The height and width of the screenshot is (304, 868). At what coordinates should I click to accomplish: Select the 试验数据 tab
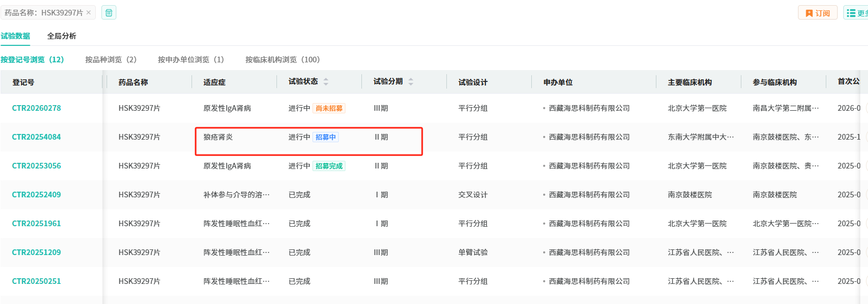pos(15,36)
